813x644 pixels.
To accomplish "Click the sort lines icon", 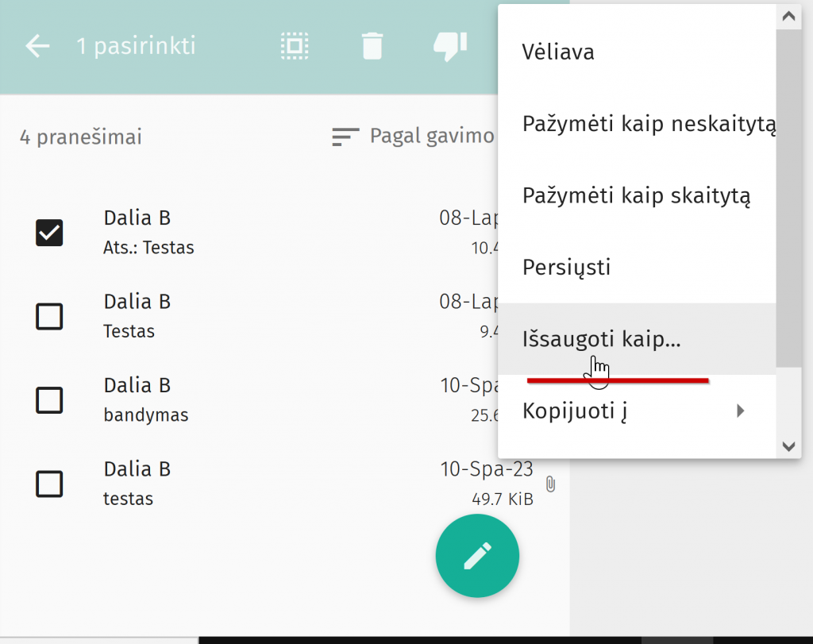I will (345, 137).
